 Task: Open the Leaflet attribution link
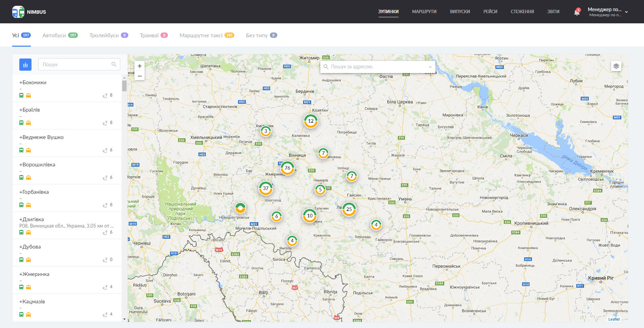point(614,319)
